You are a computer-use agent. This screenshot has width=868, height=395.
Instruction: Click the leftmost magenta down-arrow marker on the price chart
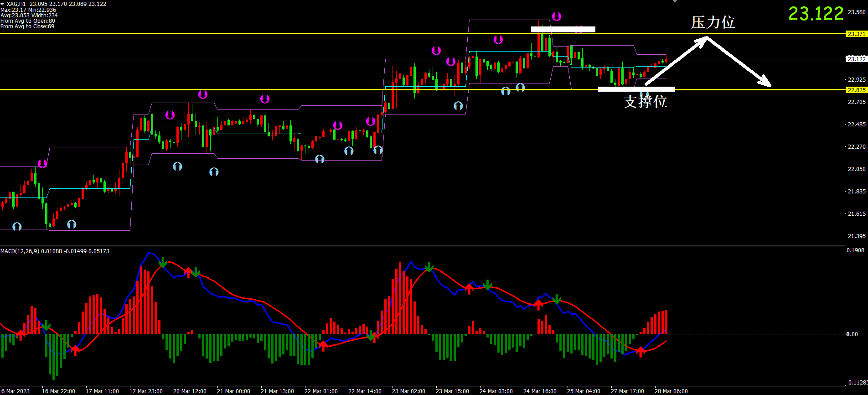coord(42,163)
